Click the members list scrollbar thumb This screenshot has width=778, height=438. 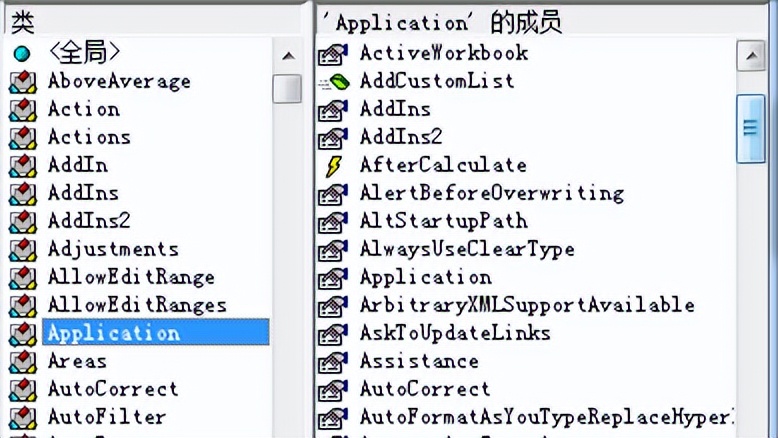coord(751,128)
